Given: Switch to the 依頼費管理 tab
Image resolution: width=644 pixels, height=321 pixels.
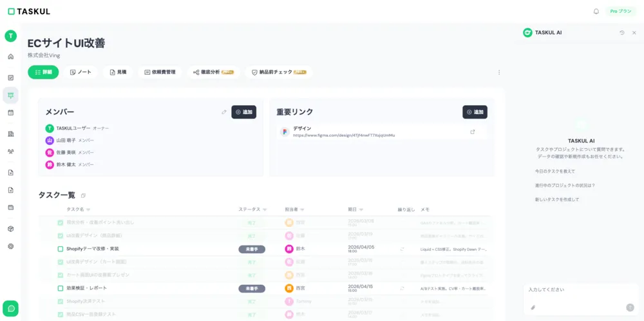Looking at the screenshot, I should coord(160,72).
